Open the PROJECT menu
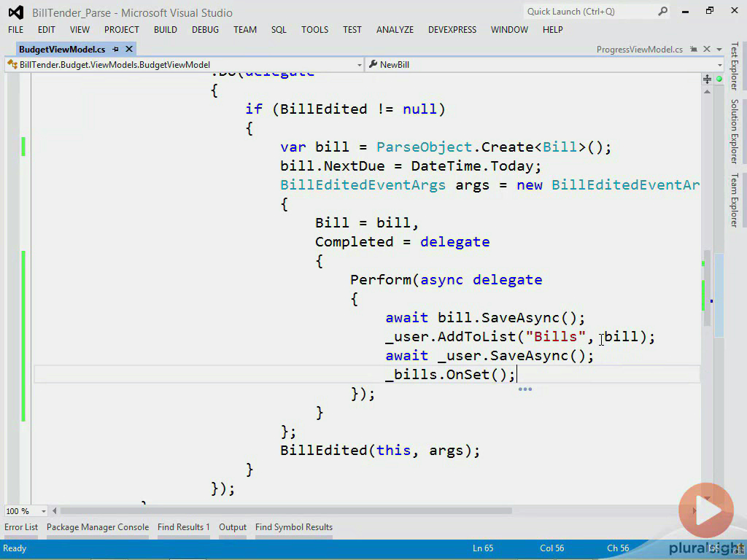747x560 pixels. coord(122,29)
